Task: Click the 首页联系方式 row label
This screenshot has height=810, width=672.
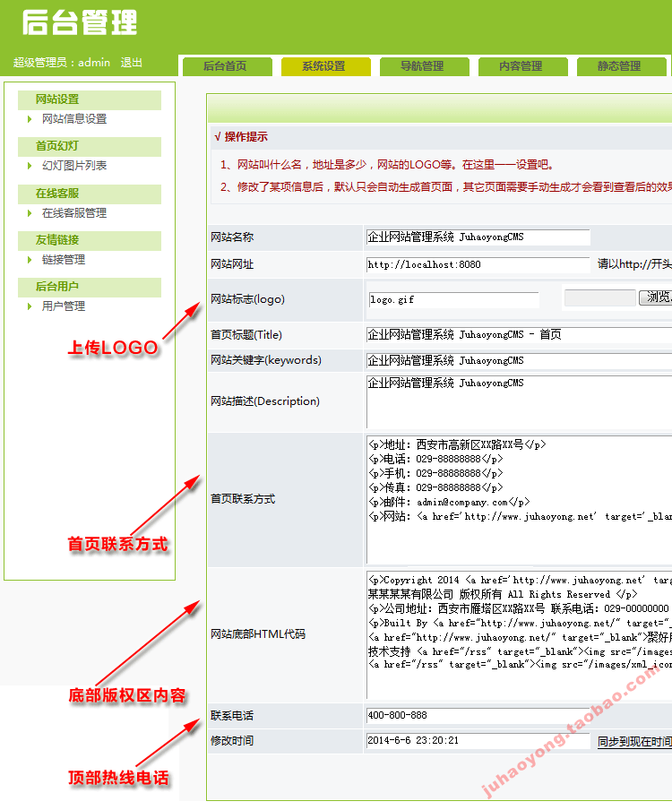Action: pos(243,499)
